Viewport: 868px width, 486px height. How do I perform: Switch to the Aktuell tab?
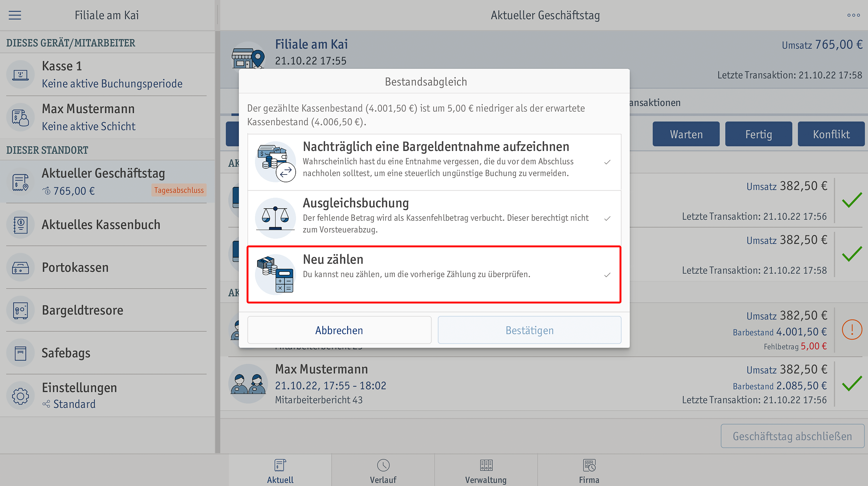coord(280,471)
